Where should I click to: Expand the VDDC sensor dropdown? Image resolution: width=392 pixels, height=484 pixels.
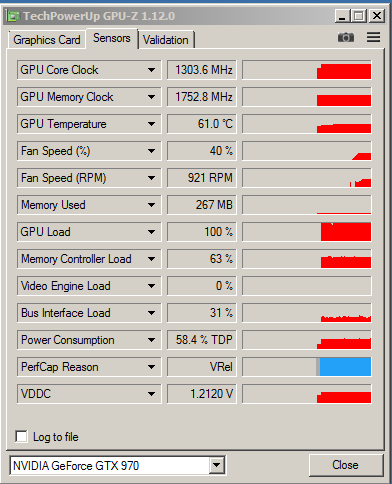click(151, 394)
